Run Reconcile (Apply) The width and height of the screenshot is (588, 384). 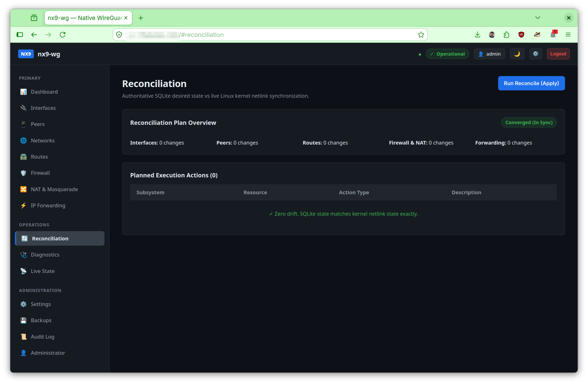pos(531,83)
